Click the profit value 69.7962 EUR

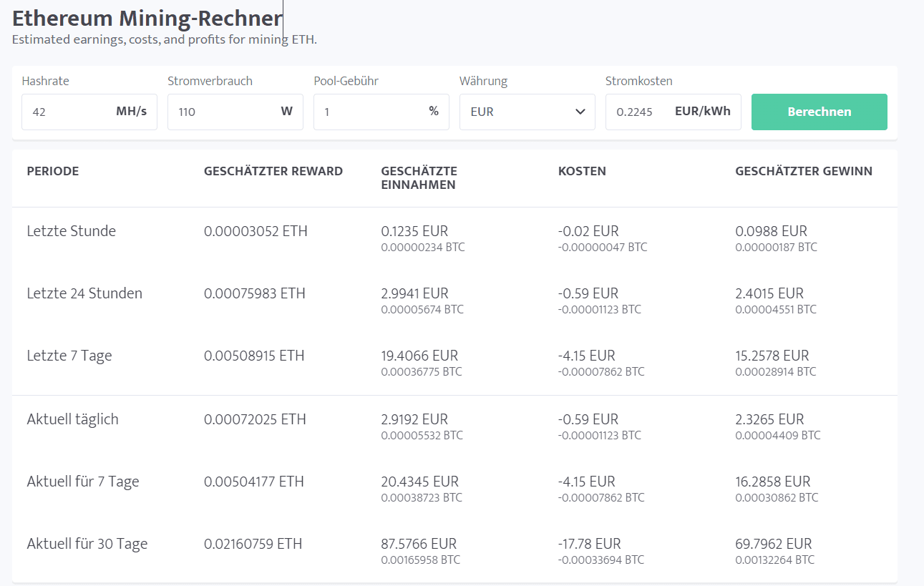pyautogui.click(x=774, y=544)
